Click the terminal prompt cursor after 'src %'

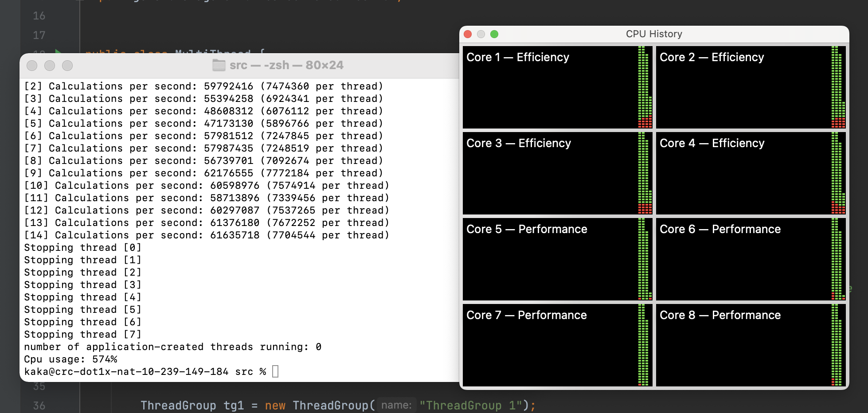coord(275,371)
